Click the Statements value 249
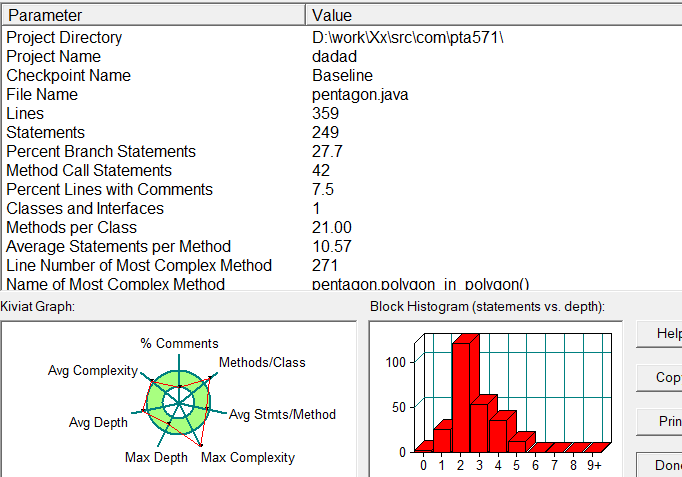 (x=325, y=133)
